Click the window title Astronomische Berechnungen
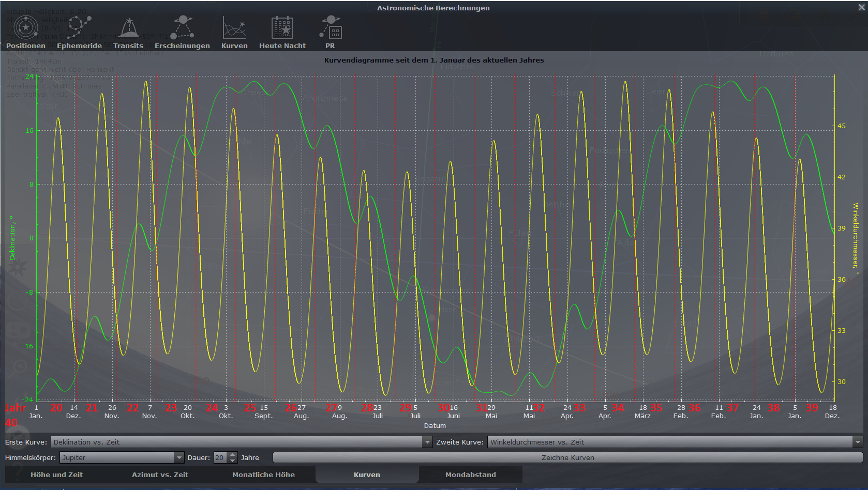This screenshot has width=868, height=490. (x=433, y=8)
